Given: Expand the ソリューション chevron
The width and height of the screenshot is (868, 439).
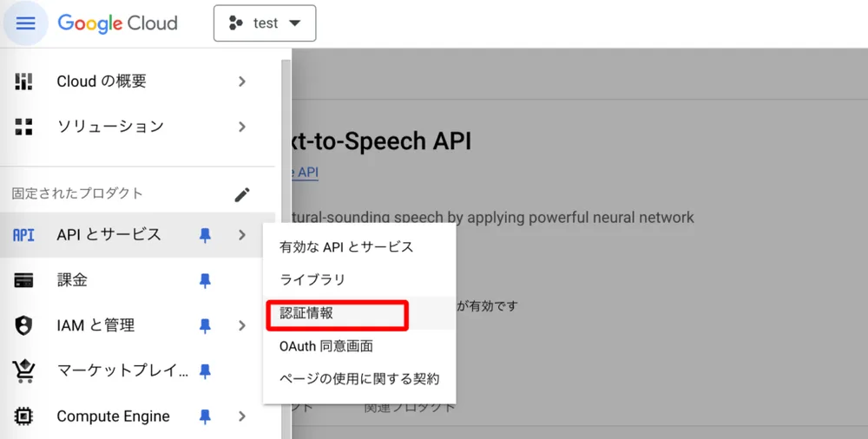Looking at the screenshot, I should click(x=242, y=127).
